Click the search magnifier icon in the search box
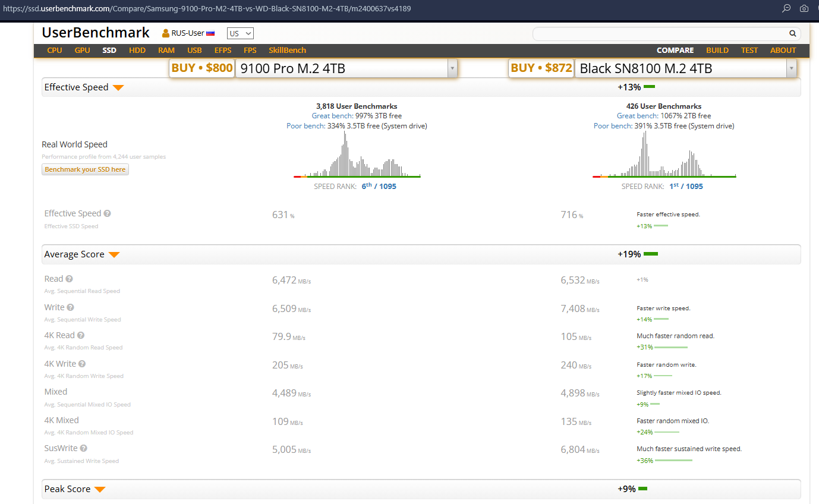819x504 pixels. [x=792, y=34]
